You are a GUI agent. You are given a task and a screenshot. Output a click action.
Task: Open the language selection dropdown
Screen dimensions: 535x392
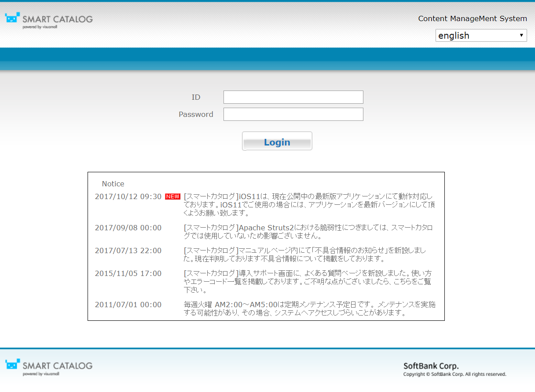481,35
